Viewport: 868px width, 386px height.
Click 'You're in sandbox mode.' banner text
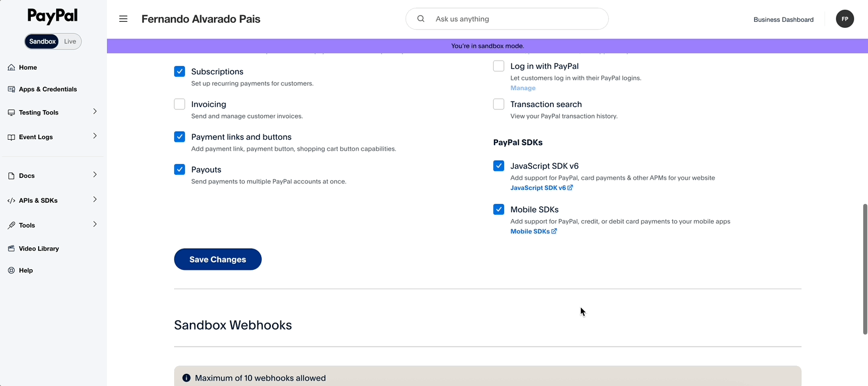point(487,46)
